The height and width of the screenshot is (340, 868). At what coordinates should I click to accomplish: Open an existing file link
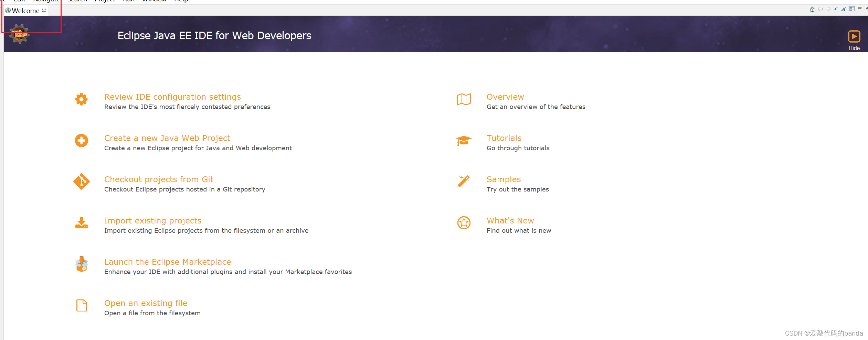coord(146,303)
